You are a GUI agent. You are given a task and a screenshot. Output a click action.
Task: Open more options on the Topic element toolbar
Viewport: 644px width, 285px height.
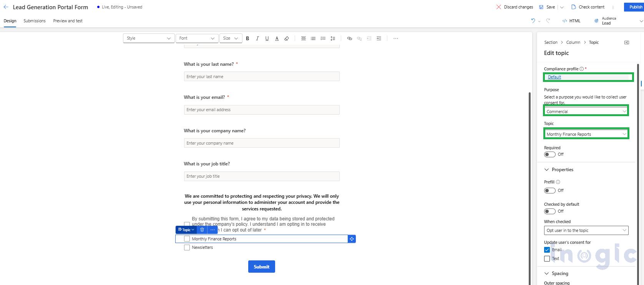[212, 230]
